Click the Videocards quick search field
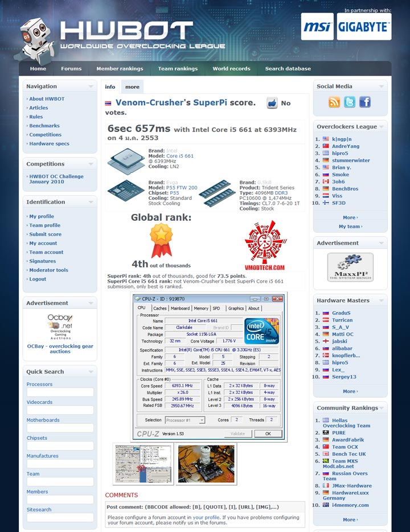The width and height of the screenshot is (410, 532). pos(60,410)
